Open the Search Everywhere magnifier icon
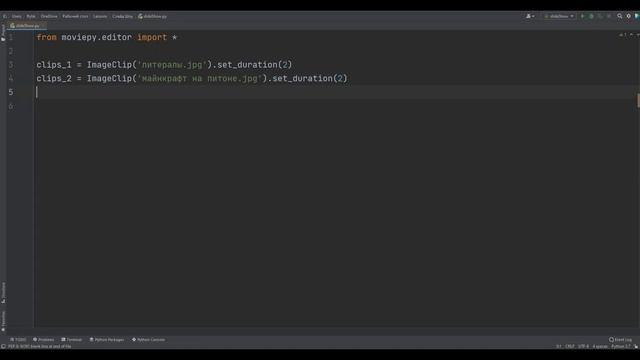Viewport: 640px width, 360px height. tap(620, 16)
